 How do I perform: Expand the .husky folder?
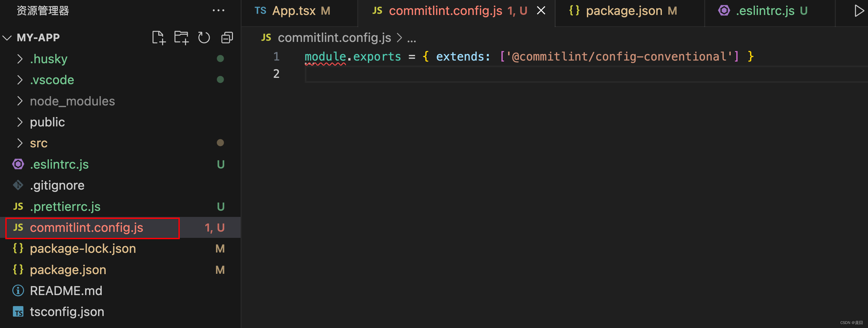pyautogui.click(x=20, y=59)
